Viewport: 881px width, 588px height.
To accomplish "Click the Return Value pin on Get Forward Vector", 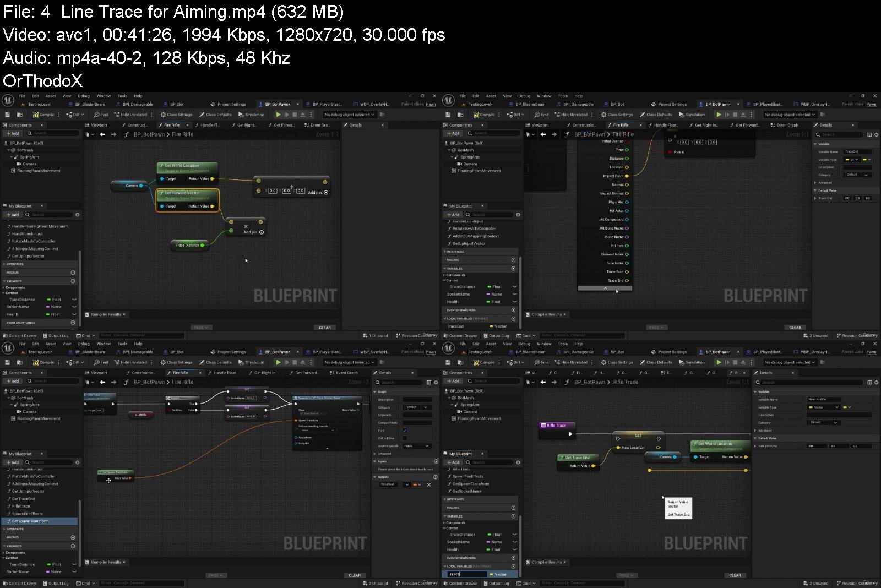I will [213, 206].
